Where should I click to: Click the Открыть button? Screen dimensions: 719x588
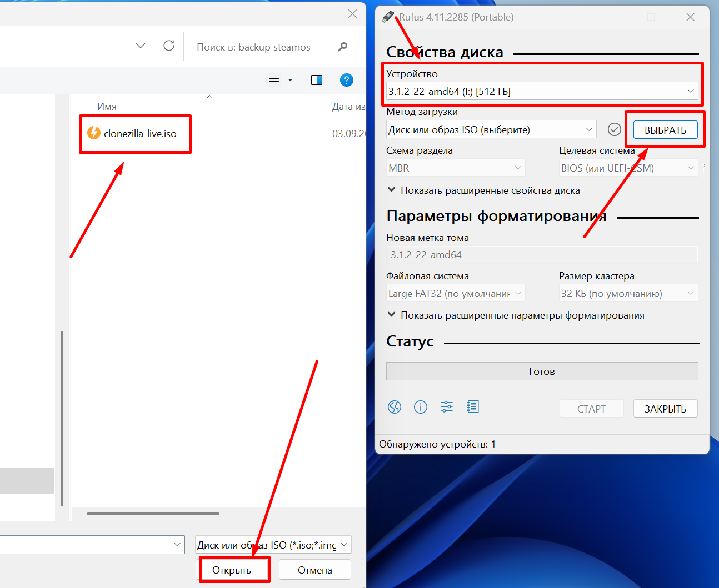(232, 570)
